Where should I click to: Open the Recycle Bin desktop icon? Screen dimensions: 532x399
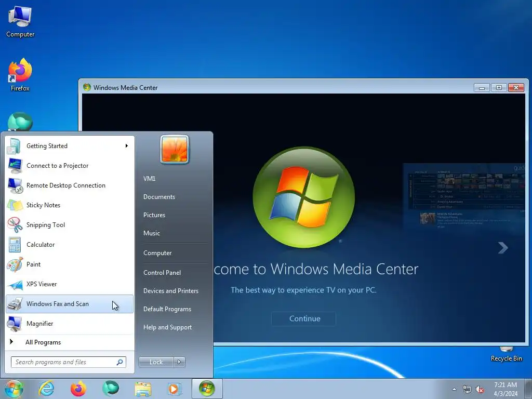point(506,355)
